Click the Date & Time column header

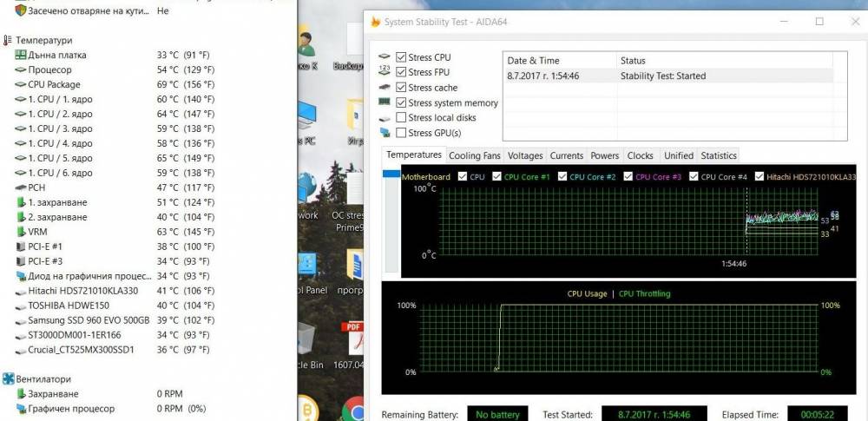coord(560,61)
